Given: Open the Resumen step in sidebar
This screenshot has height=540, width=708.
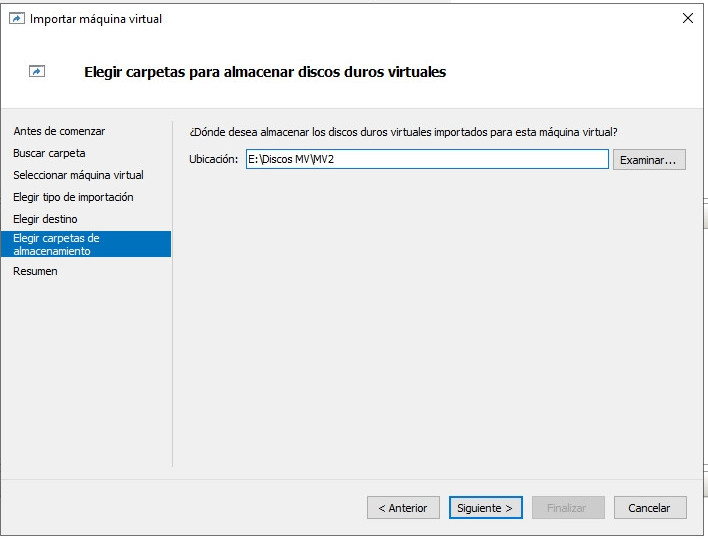Looking at the screenshot, I should coord(35,271).
